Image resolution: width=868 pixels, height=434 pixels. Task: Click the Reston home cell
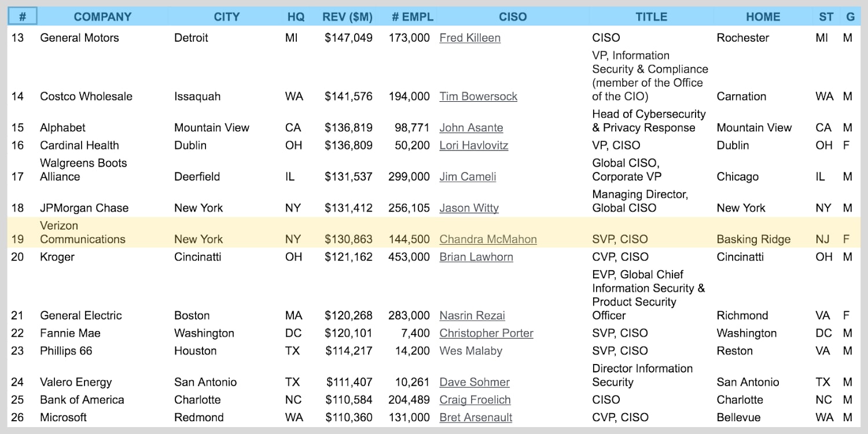point(735,351)
